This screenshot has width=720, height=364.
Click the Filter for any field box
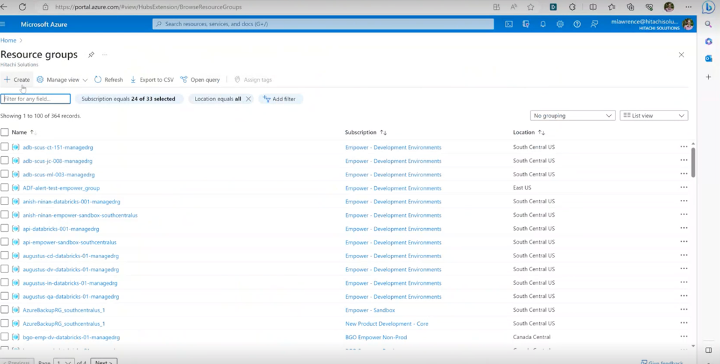(35, 99)
